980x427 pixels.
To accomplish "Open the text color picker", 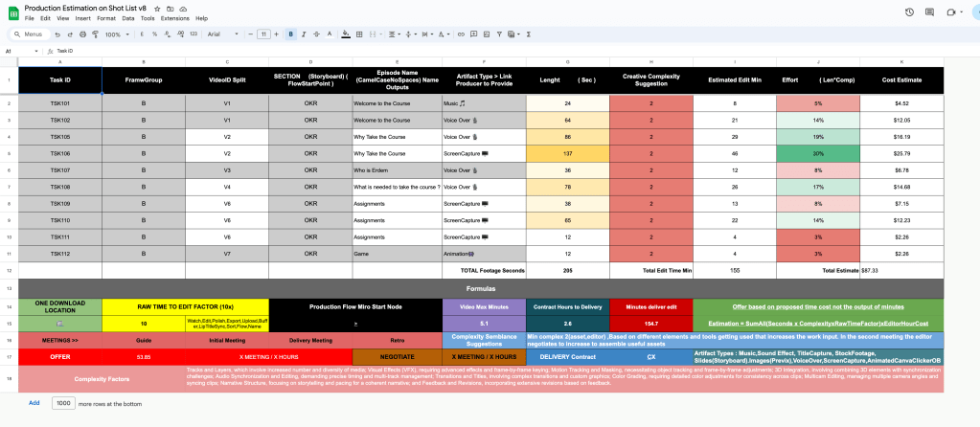I will click(x=330, y=34).
